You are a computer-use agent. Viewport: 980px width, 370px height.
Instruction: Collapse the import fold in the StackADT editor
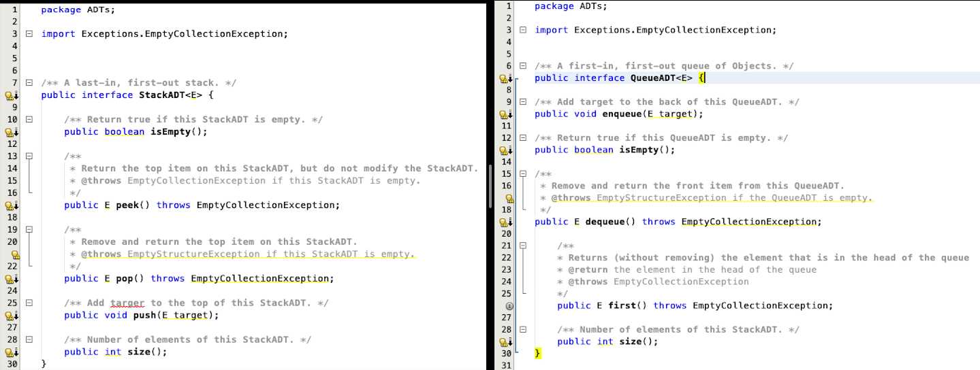[29, 34]
